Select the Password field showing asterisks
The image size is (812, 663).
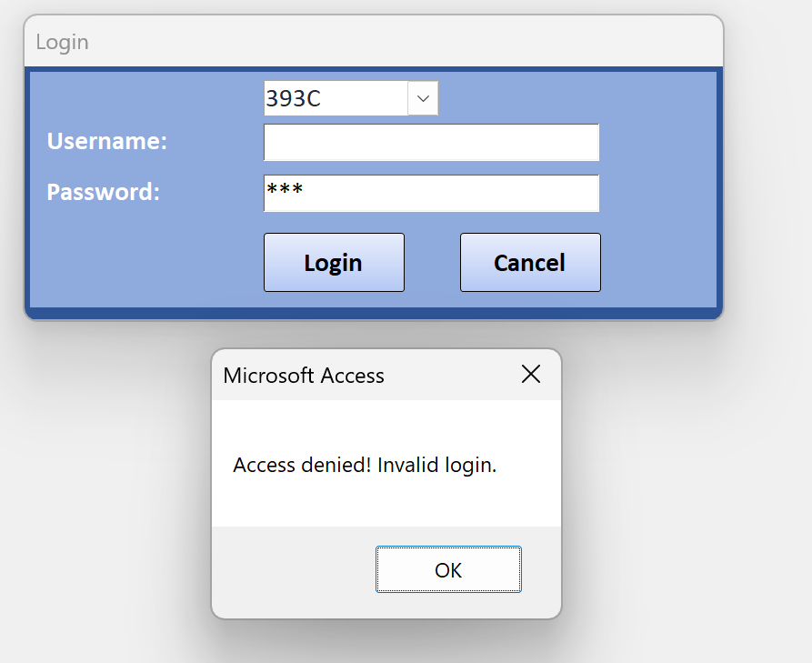[431, 193]
